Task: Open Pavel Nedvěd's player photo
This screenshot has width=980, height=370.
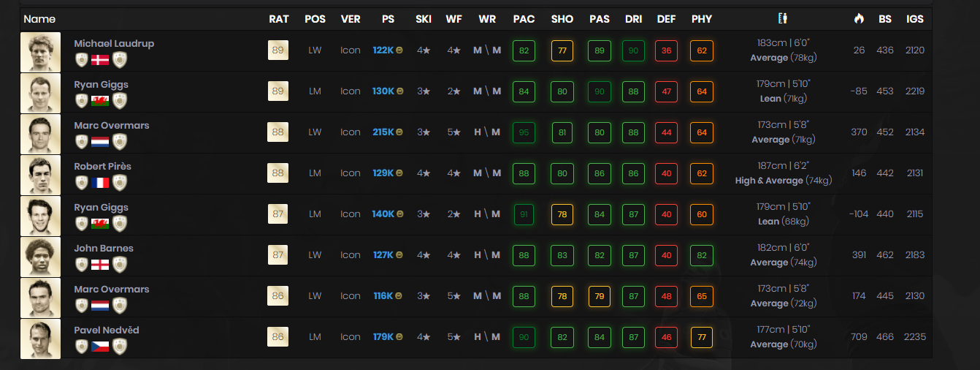Action: click(40, 339)
